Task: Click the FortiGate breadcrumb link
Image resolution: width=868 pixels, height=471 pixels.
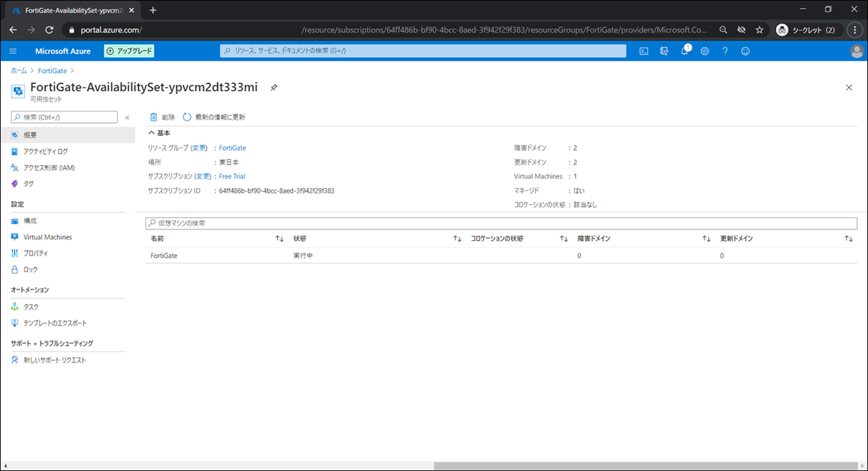Action: [x=53, y=70]
